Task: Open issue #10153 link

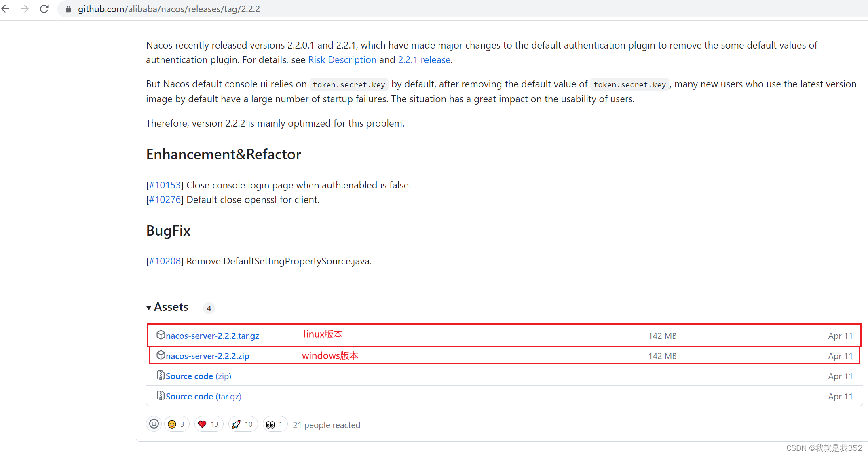Action: coord(165,185)
